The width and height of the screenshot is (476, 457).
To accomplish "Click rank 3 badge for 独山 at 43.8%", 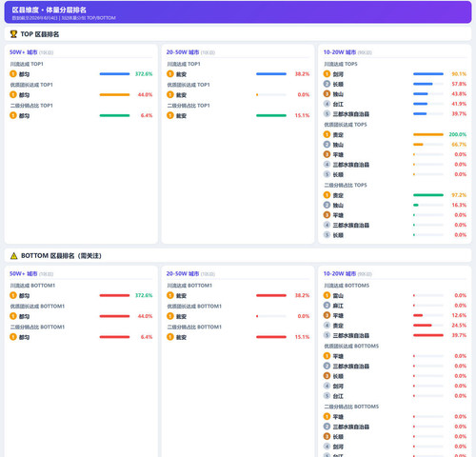I will click(327, 94).
